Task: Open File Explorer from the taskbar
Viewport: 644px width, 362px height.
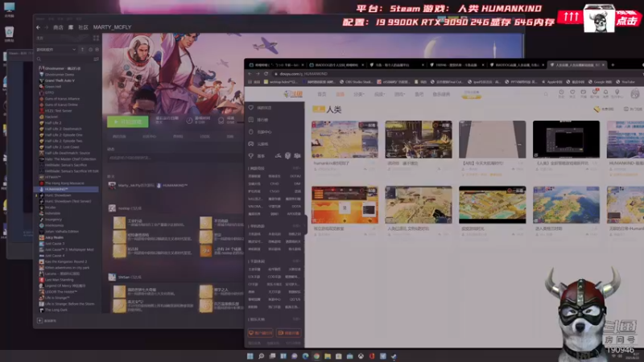Action: (x=328, y=356)
